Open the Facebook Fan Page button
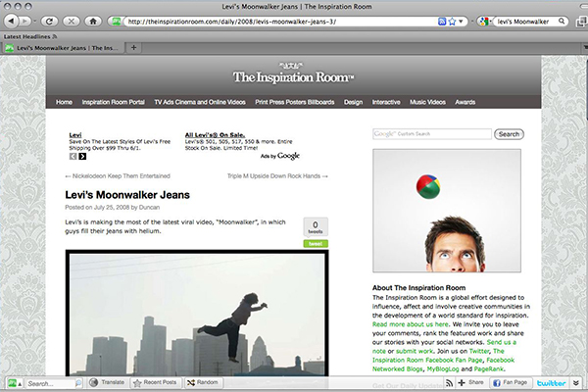The image size is (588, 392). point(510,382)
